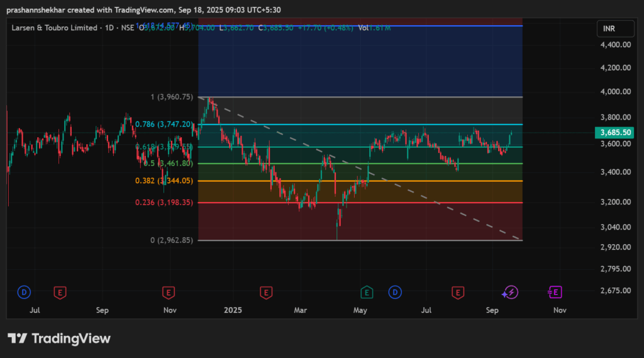The image size is (644, 358).
Task: Click the 2025 label on time axis
Action: (233, 310)
